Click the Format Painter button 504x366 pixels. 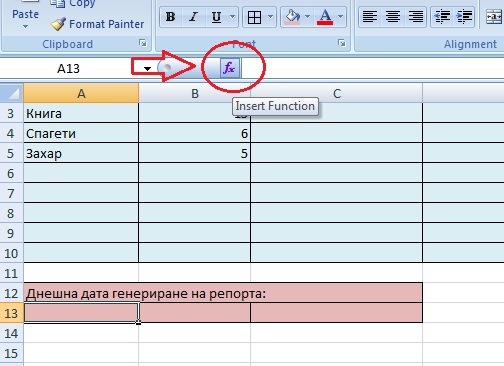click(x=98, y=24)
